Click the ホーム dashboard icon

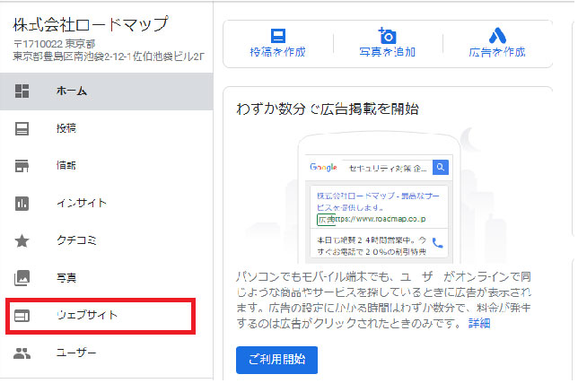22,91
